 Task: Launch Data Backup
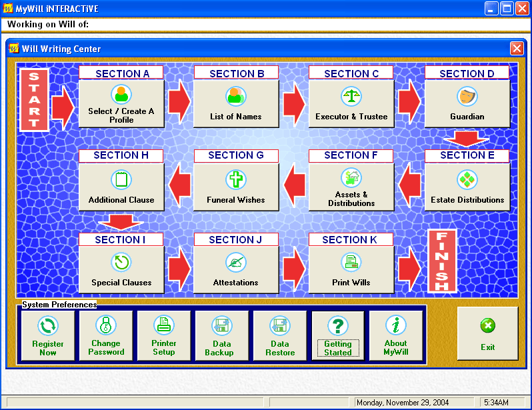click(222, 336)
